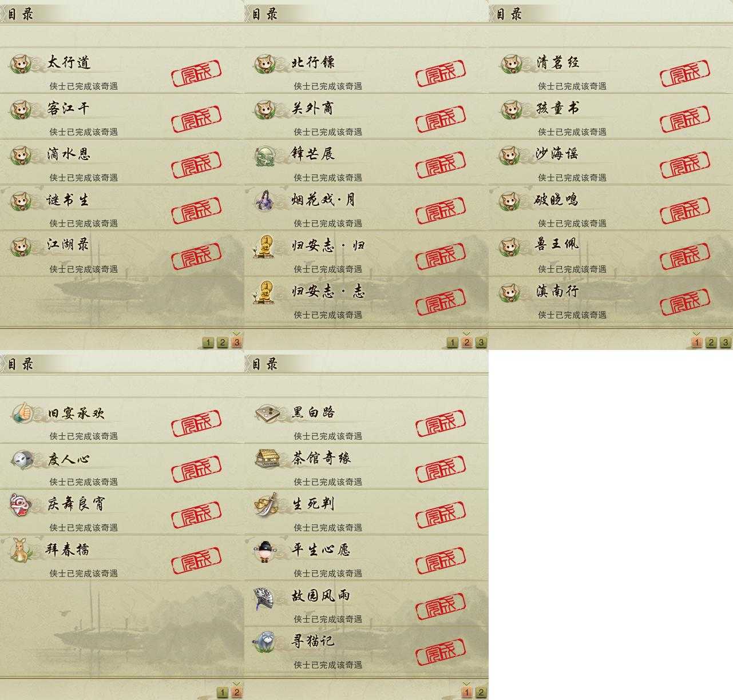
Task: Select the kangaroo icon next to 拜春擂
Action: point(21,550)
